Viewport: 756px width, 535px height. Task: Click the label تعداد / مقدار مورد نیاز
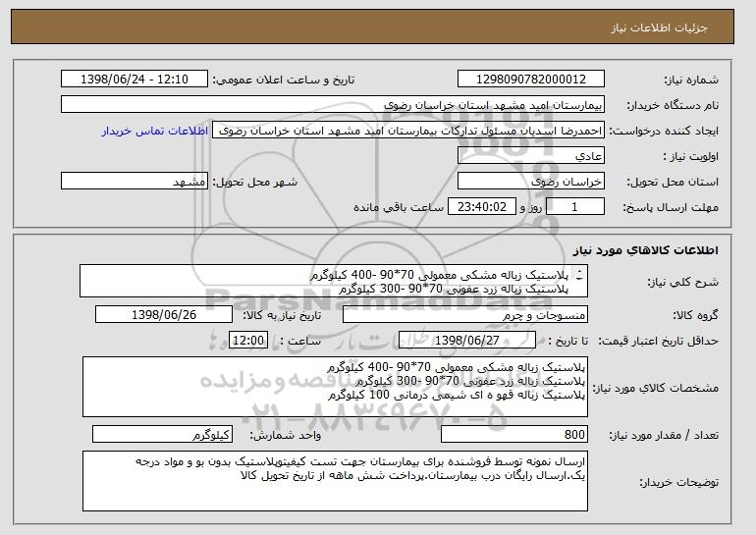(x=664, y=436)
